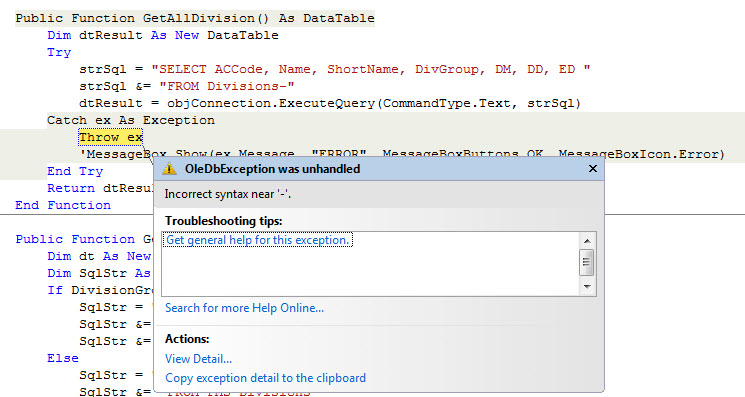Open 'Get general help for this exception' link
Screen dimensions: 745x397
(257, 240)
